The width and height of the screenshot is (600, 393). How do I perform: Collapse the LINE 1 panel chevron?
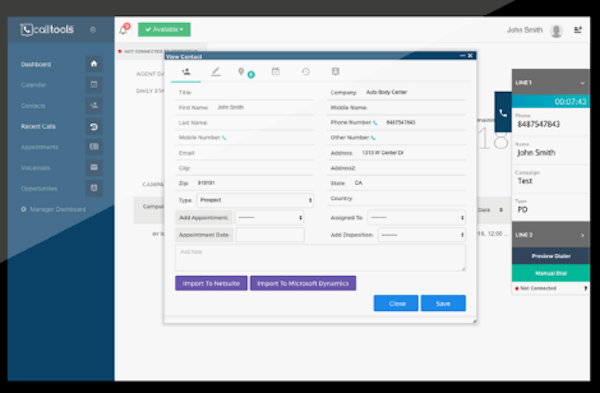coord(582,83)
